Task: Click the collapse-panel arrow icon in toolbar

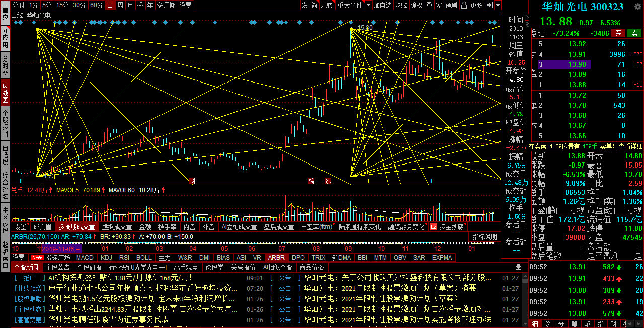Action: pyautogui.click(x=489, y=5)
